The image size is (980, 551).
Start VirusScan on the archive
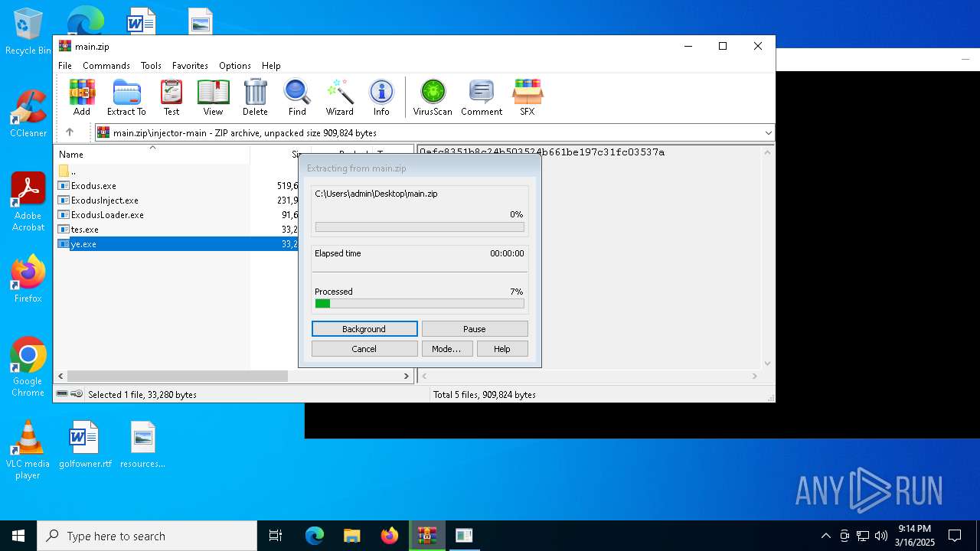pyautogui.click(x=433, y=97)
